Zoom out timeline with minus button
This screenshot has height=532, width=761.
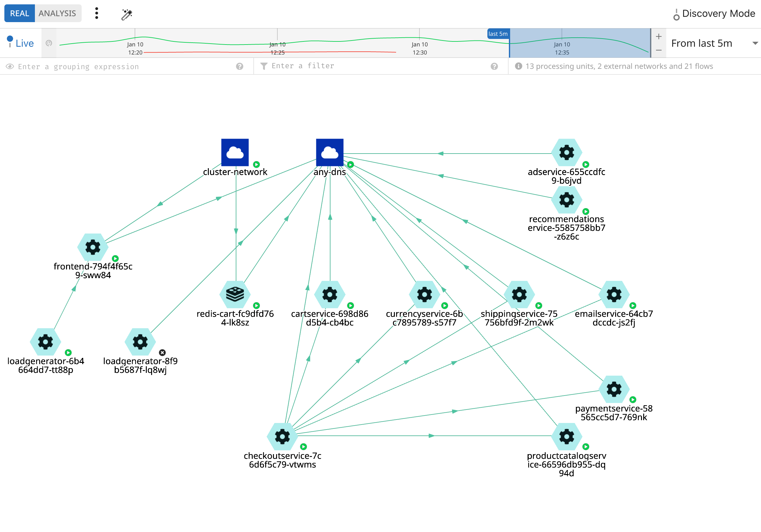pyautogui.click(x=658, y=50)
